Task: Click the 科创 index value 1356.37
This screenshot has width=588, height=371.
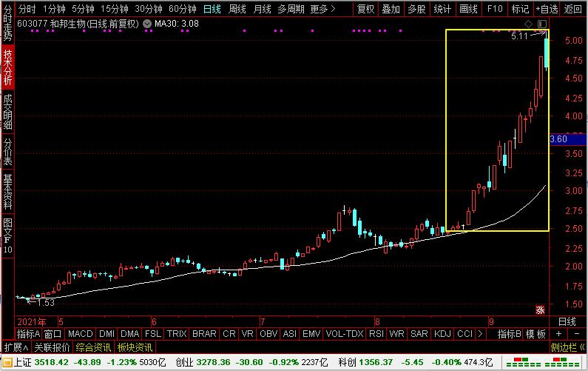Action: [376, 362]
